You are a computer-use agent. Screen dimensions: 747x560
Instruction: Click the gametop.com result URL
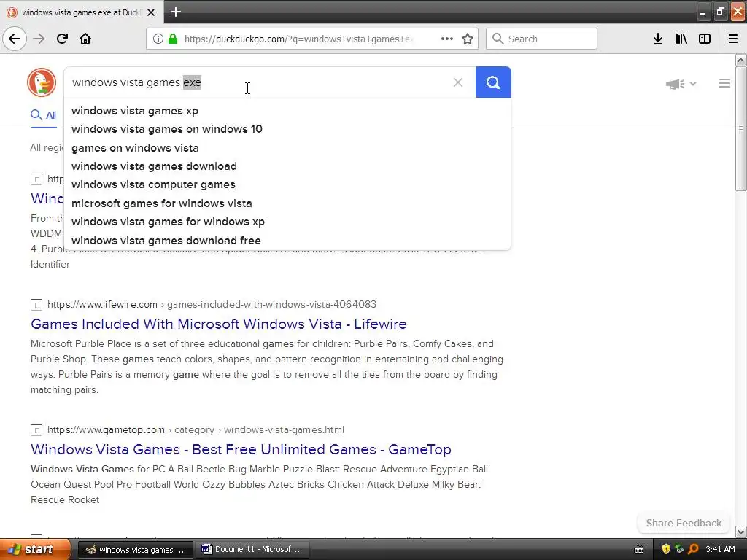pyautogui.click(x=196, y=430)
